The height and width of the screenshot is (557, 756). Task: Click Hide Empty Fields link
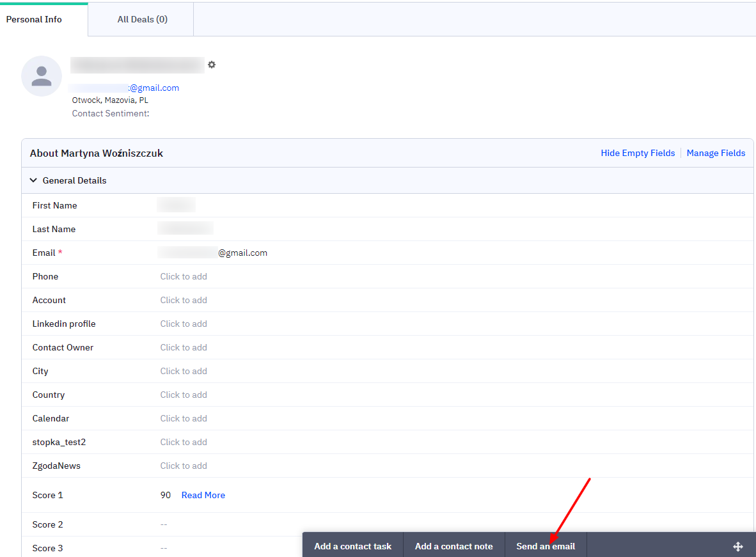tap(638, 153)
